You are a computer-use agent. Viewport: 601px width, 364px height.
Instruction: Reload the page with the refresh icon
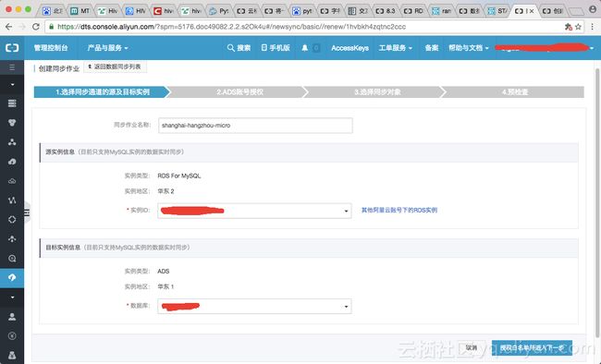click(x=36, y=27)
